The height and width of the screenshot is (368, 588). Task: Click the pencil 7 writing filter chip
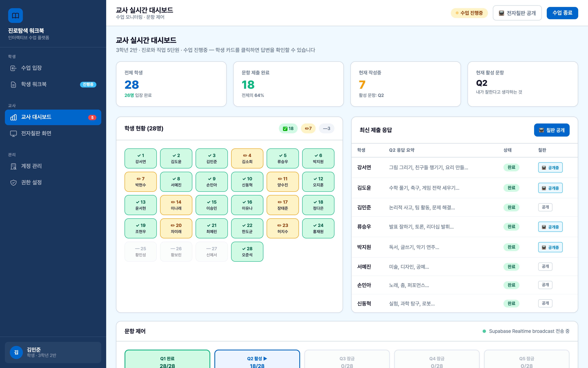pos(308,129)
